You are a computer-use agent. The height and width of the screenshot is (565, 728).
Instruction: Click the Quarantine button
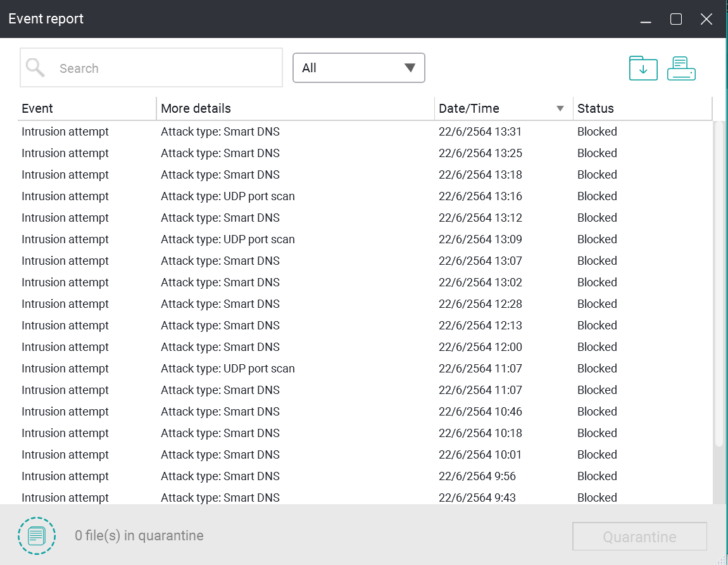(639, 536)
